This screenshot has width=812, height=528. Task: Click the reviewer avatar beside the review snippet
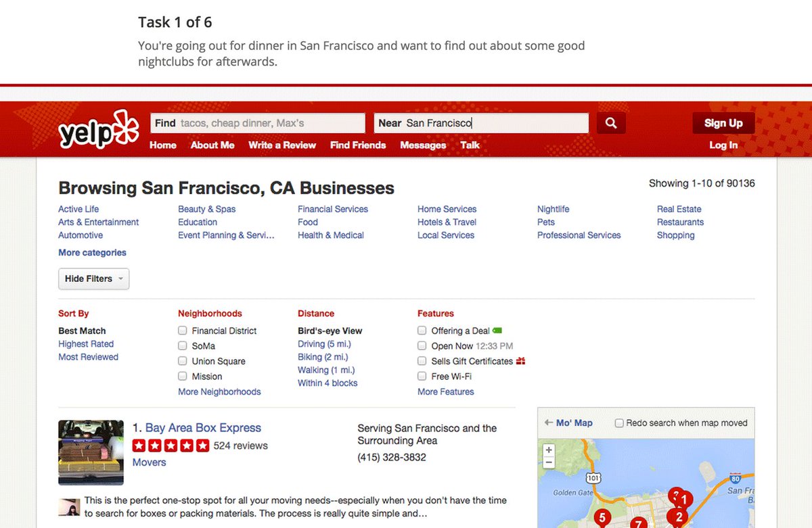(68, 508)
